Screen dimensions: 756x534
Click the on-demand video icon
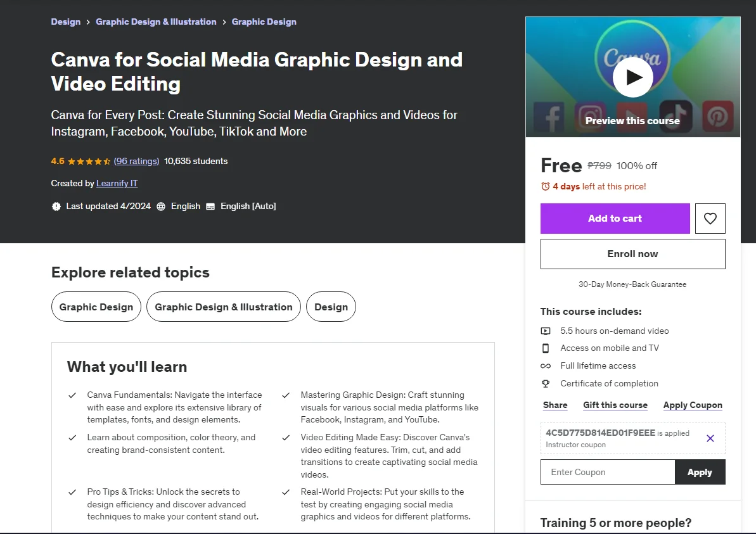pos(546,331)
